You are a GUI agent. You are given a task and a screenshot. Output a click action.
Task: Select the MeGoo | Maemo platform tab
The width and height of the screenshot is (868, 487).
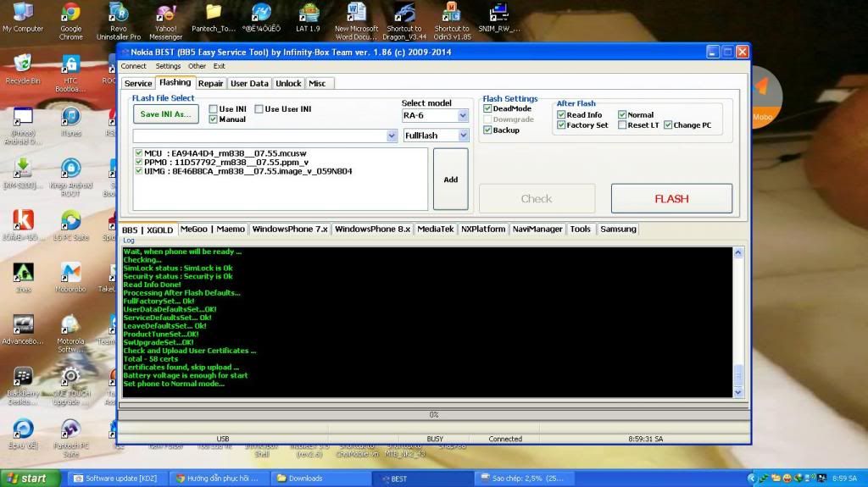pyautogui.click(x=213, y=229)
